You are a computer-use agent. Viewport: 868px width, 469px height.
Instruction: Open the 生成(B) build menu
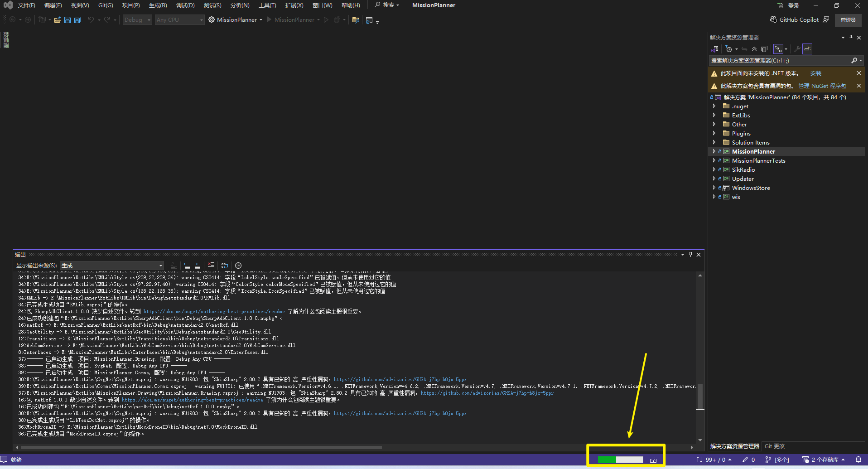click(x=158, y=5)
